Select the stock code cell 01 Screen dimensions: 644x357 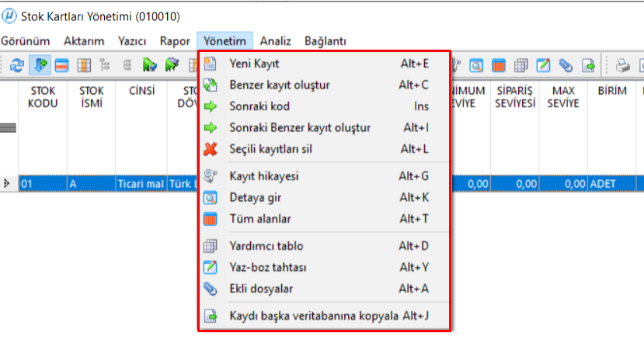coord(43,183)
